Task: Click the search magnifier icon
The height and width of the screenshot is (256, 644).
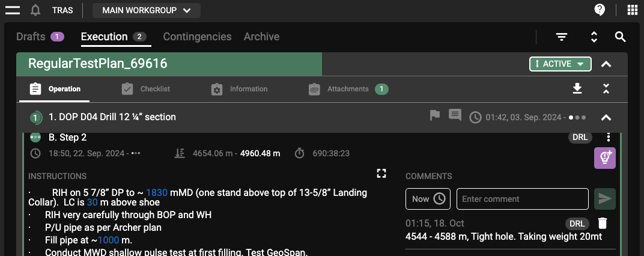Action: [x=621, y=37]
